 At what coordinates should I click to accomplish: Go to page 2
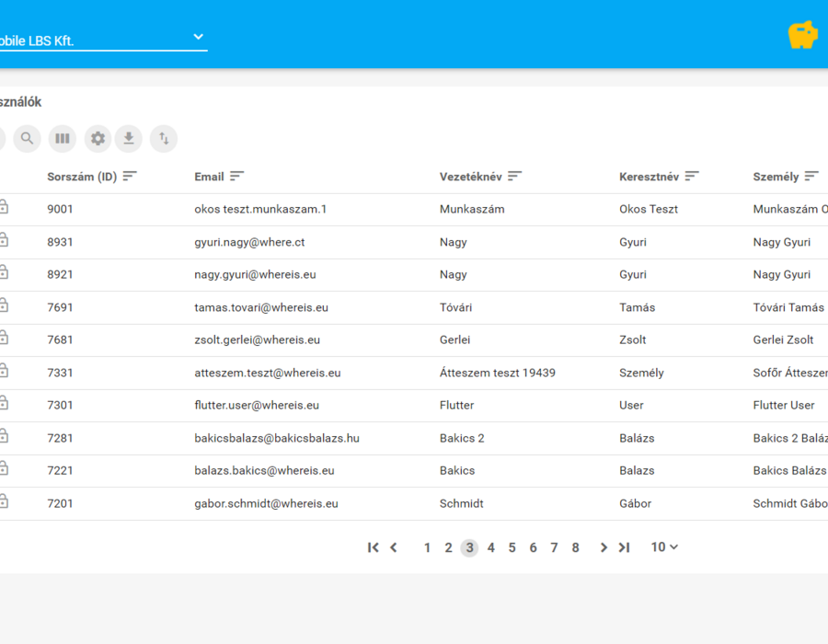[x=448, y=548]
